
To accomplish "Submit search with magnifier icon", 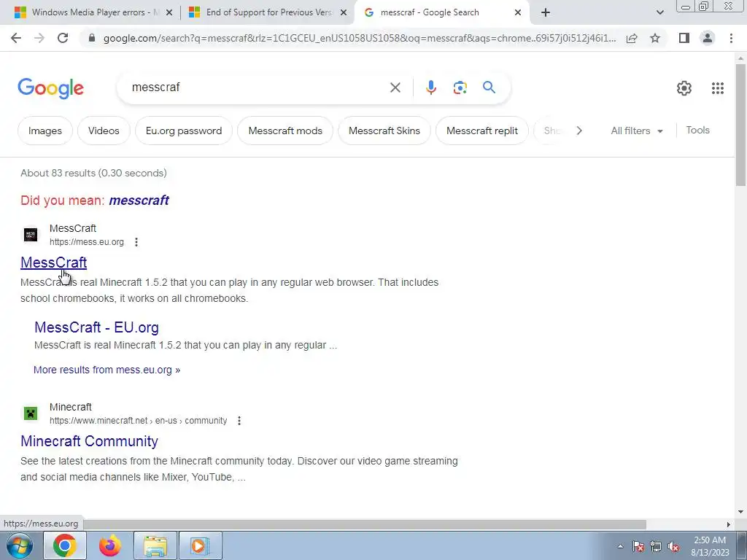I will tap(489, 87).
